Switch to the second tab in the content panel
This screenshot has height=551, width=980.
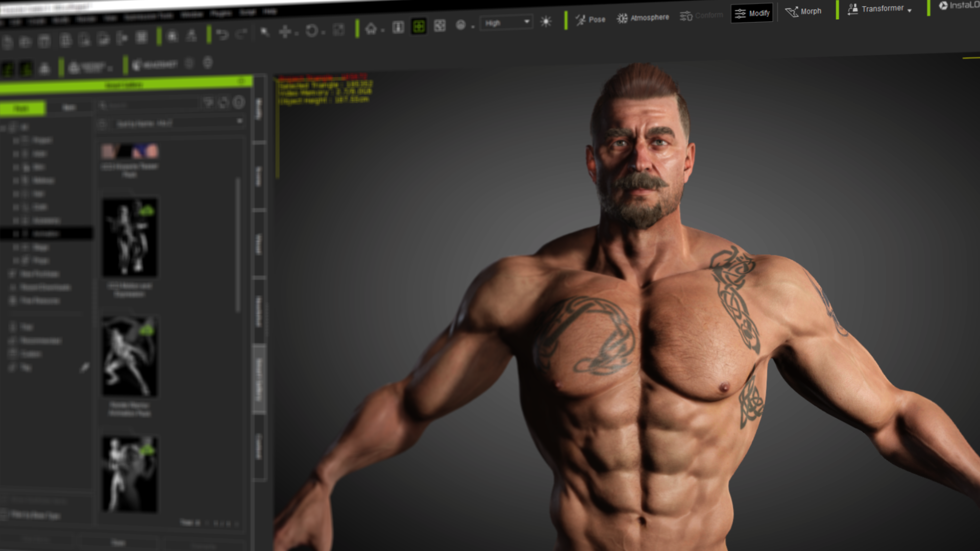[x=70, y=107]
